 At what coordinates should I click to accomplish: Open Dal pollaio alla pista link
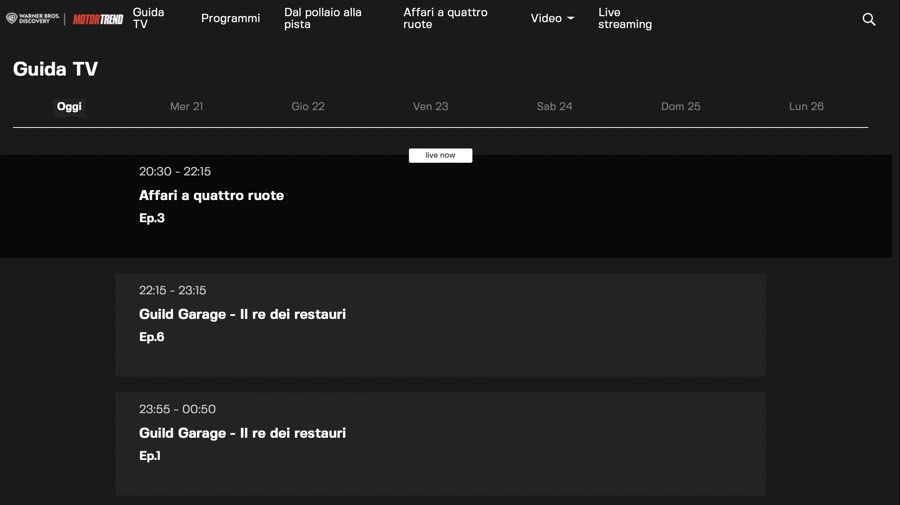(x=323, y=18)
